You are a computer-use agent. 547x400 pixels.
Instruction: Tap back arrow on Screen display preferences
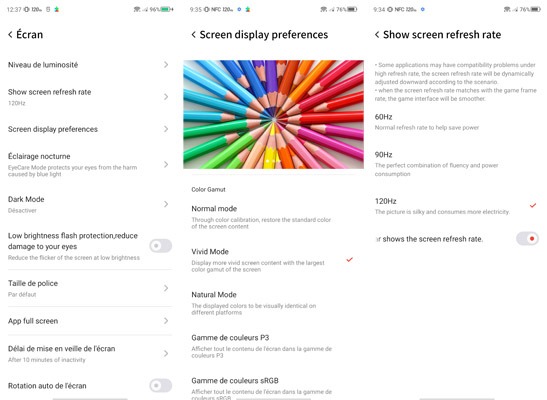click(194, 35)
